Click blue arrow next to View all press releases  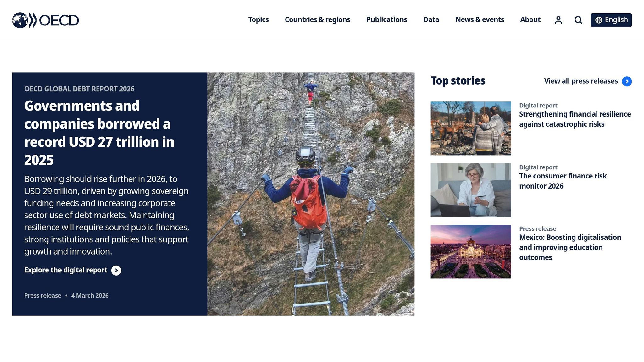pyautogui.click(x=626, y=81)
